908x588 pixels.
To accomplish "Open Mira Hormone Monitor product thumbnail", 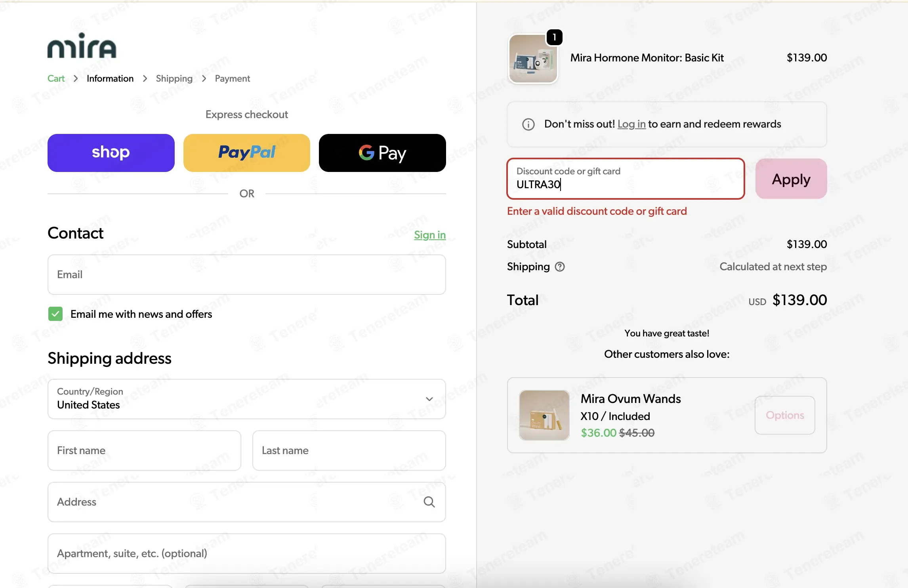I will tap(533, 59).
